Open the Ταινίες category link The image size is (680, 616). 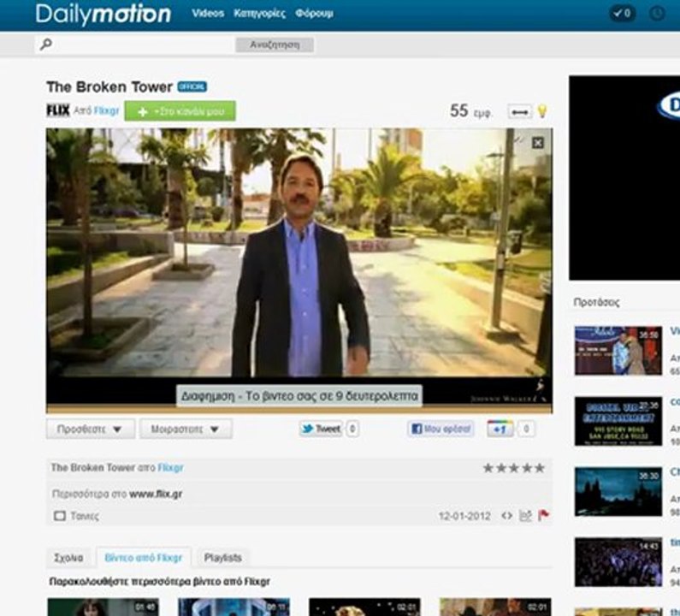pyautogui.click(x=85, y=516)
